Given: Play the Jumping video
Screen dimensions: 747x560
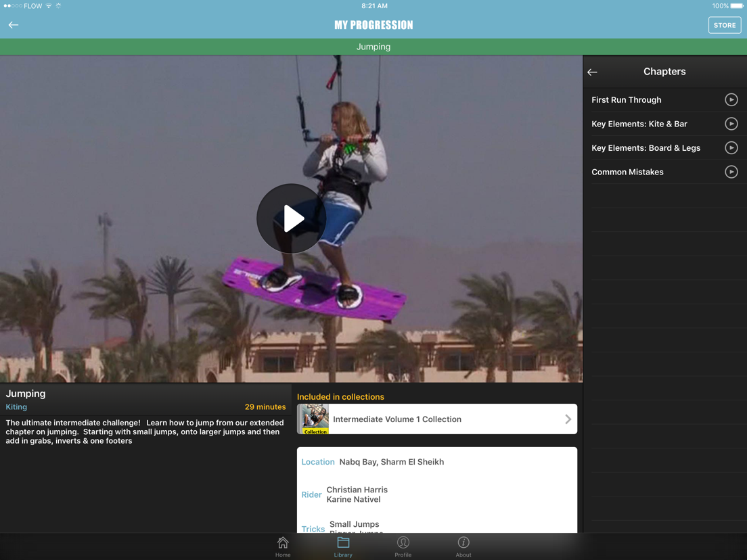Looking at the screenshot, I should click(292, 218).
